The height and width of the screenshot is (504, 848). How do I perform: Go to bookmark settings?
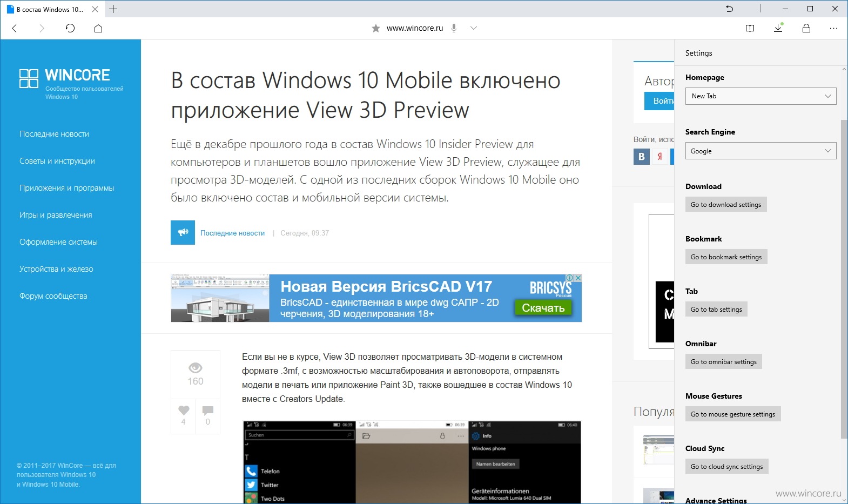pos(726,257)
